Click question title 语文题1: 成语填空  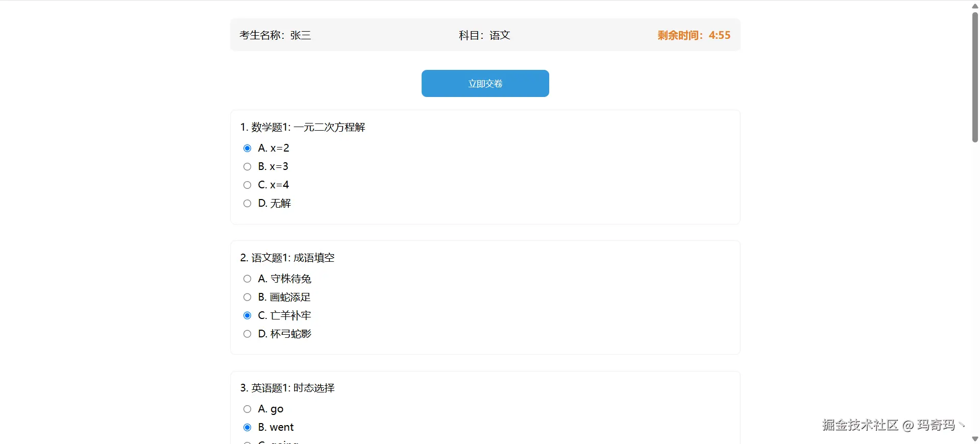point(287,258)
